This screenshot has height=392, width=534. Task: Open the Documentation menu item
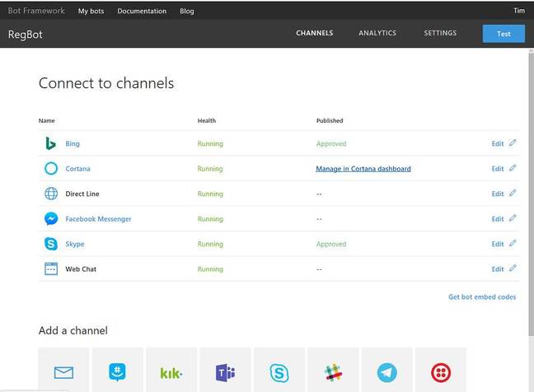point(142,11)
